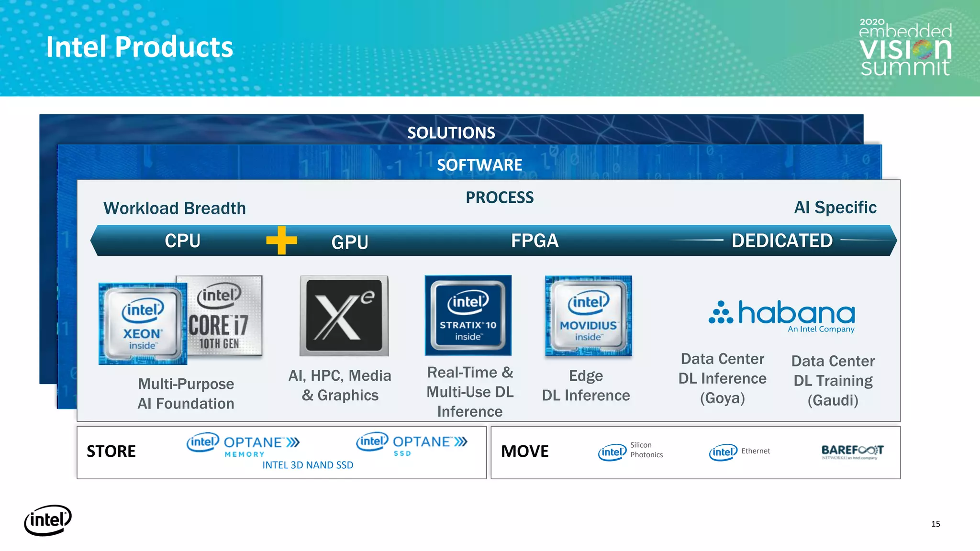Click the Intel 3D NAND SSD text
The image size is (980, 551).
coord(308,465)
